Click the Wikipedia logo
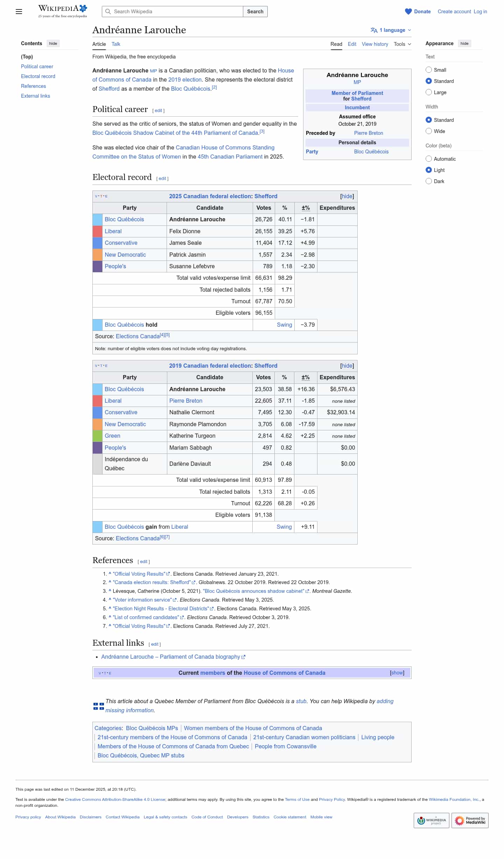Viewport: 504px width, 859px height. pyautogui.click(x=62, y=11)
